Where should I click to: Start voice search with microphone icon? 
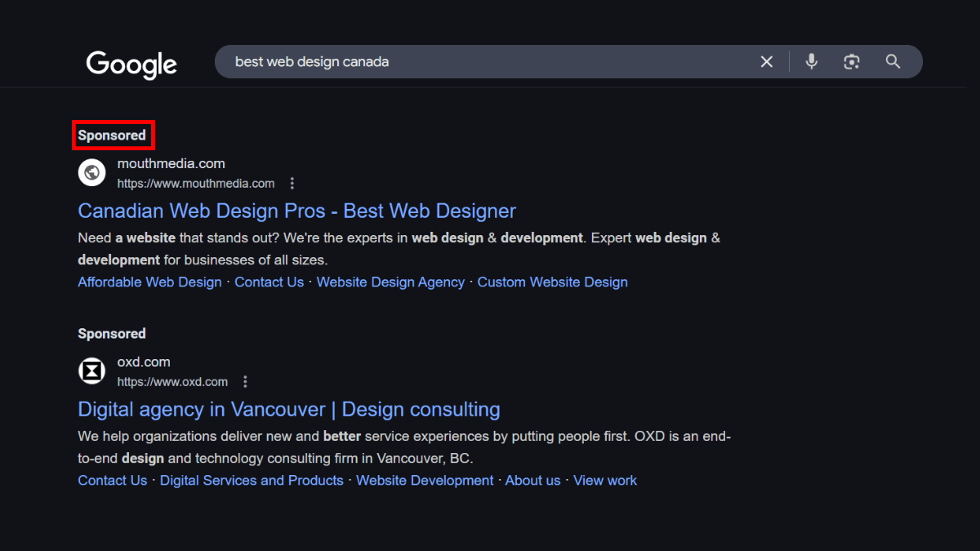(x=811, y=62)
